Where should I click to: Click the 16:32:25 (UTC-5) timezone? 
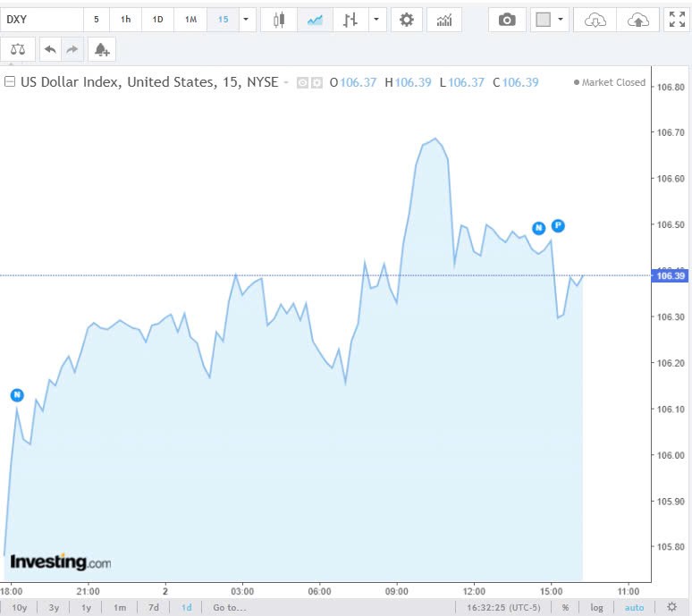tap(503, 608)
